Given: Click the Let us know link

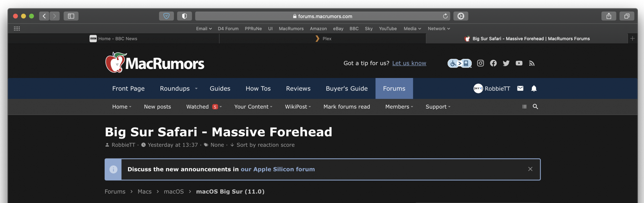Looking at the screenshot, I should point(409,63).
